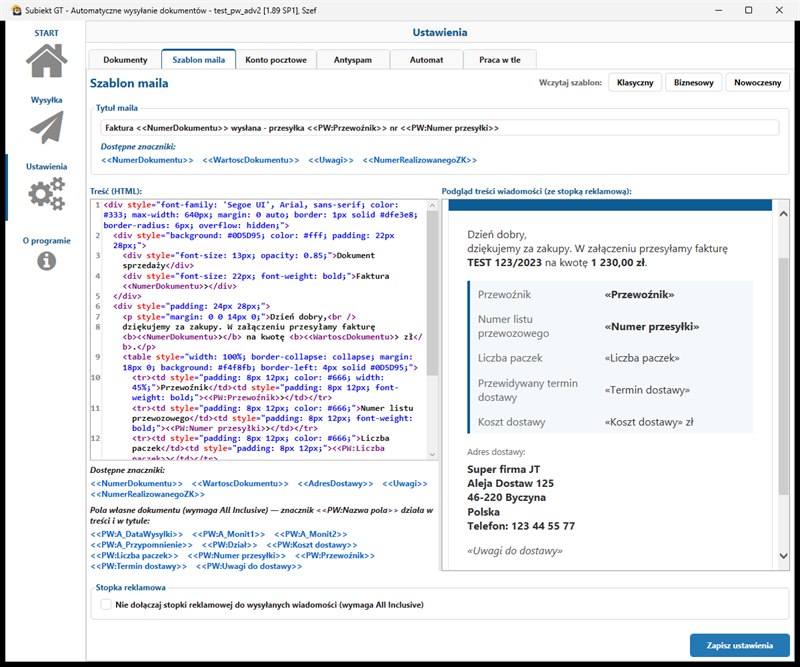Open the Antyspam tab
This screenshot has width=800, height=667.
tap(353, 60)
